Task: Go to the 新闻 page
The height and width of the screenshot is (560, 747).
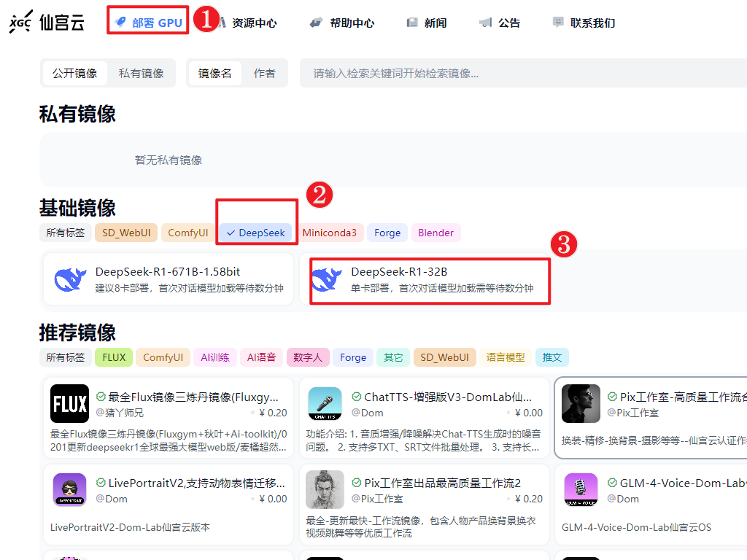Action: coord(436,23)
